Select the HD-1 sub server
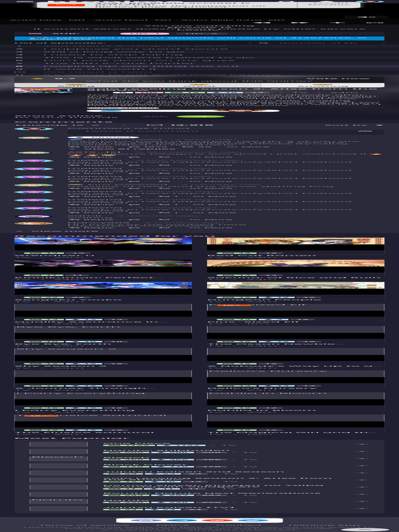Image resolution: width=399 pixels, height=532 pixels. 140,34
